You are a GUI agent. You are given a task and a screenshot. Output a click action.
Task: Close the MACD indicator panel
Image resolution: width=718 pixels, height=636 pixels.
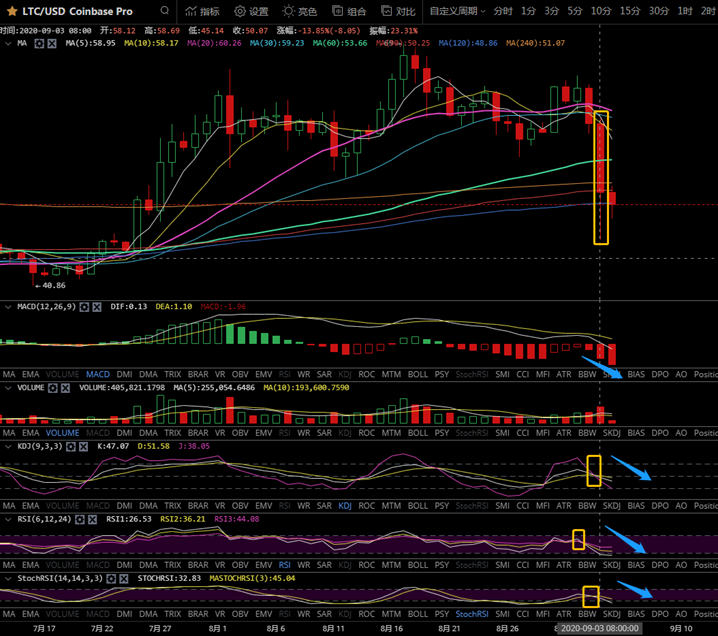(99, 307)
